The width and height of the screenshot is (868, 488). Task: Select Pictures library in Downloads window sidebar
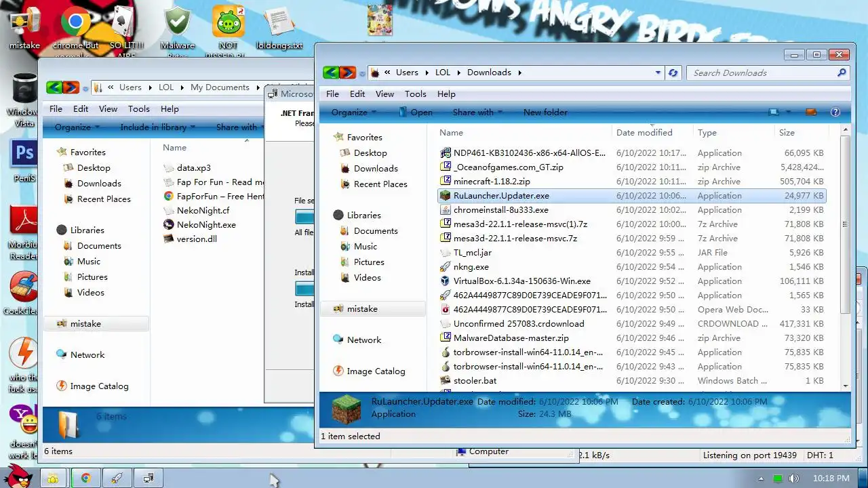click(369, 262)
